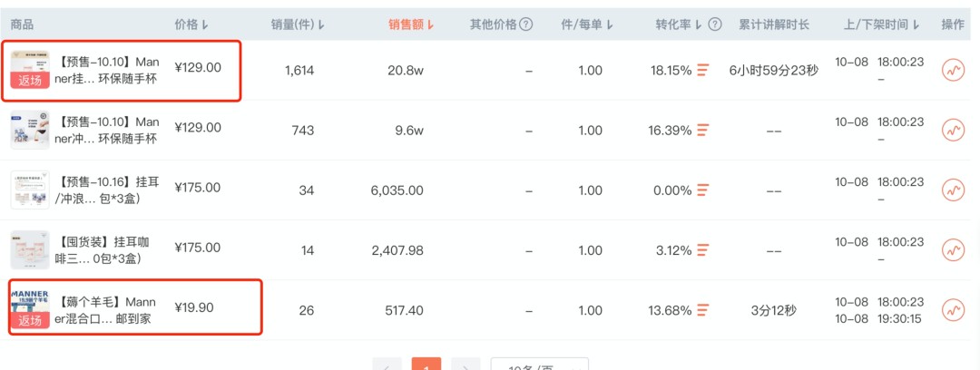Image resolution: width=980 pixels, height=370 pixels.
Task: Open trend chart icon for 【囤货装】 row
Action: [953, 250]
